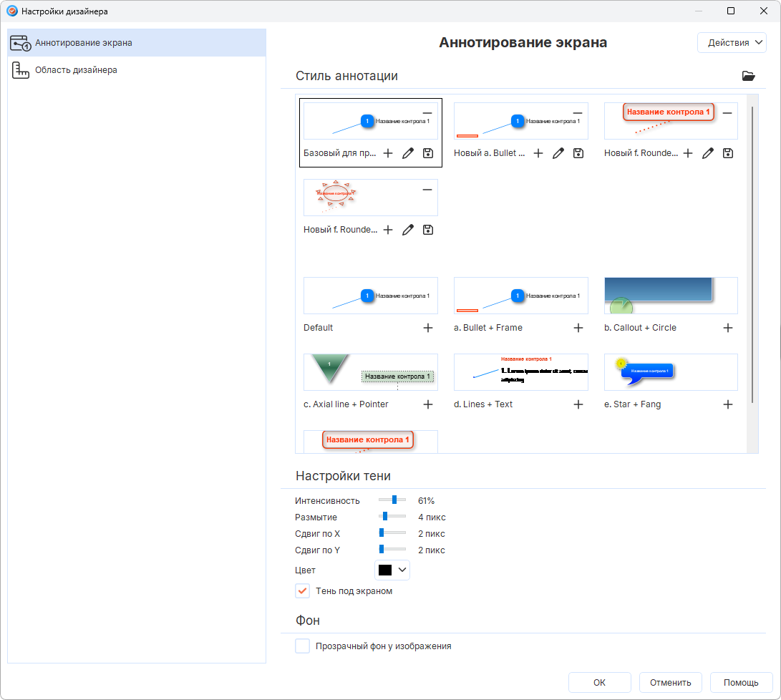Add the e. Star + Fang style
This screenshot has width=781, height=700.
[727, 404]
